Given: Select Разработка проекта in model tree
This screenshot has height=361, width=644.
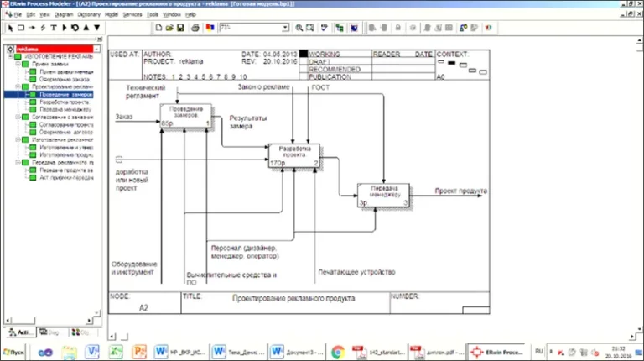Looking at the screenshot, I should (x=63, y=102).
